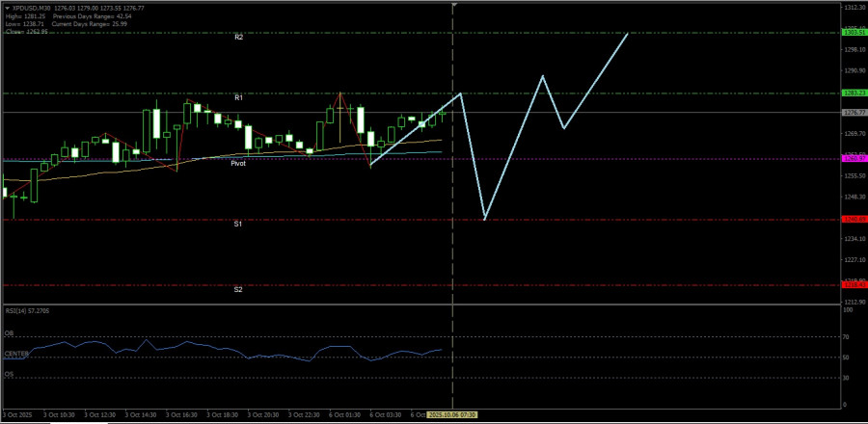Select the OS oversold label in the RSI panel
The height and width of the screenshot is (424, 868).
pos(9,374)
